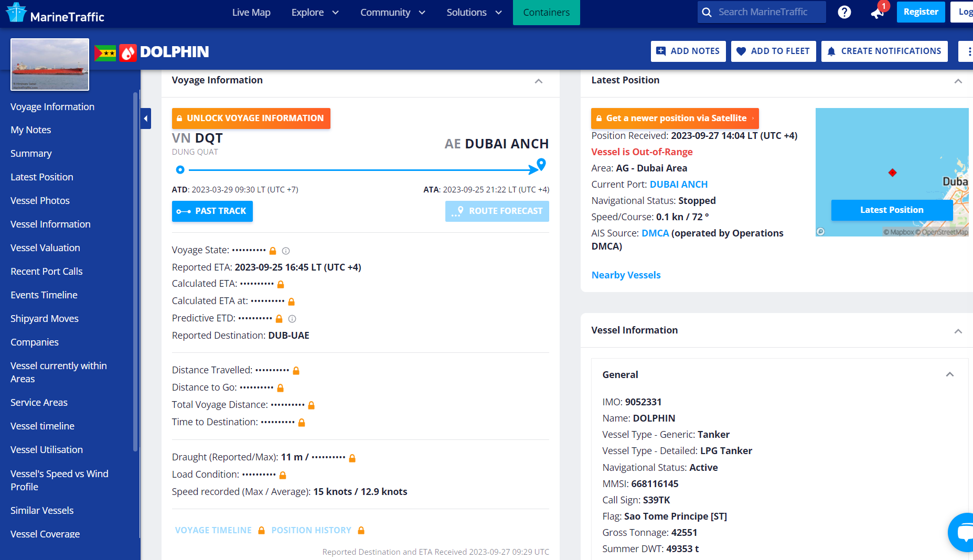
Task: Open the DUBAI ANCH current port link
Action: (679, 185)
